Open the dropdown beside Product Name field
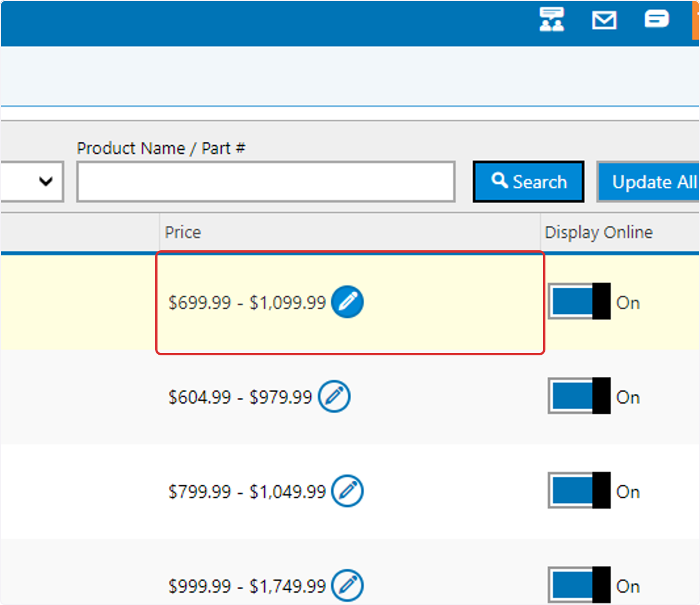The height and width of the screenshot is (605, 700). pyautogui.click(x=32, y=181)
